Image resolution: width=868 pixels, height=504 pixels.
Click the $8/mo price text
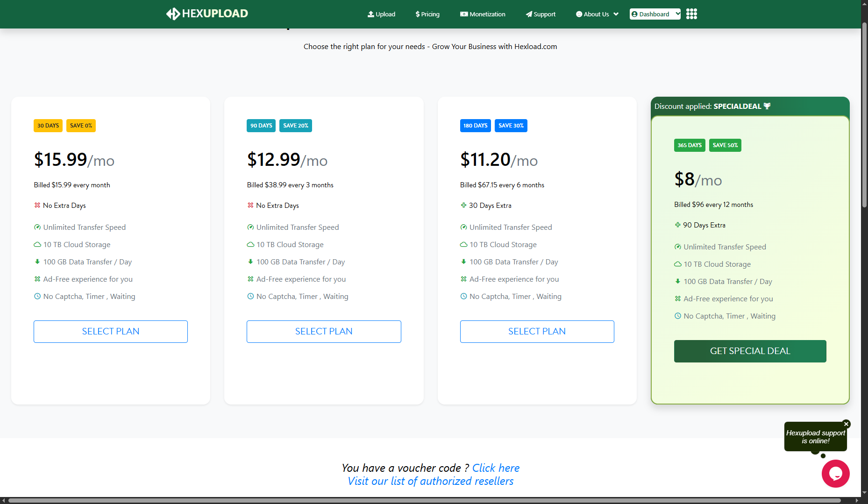698,179
